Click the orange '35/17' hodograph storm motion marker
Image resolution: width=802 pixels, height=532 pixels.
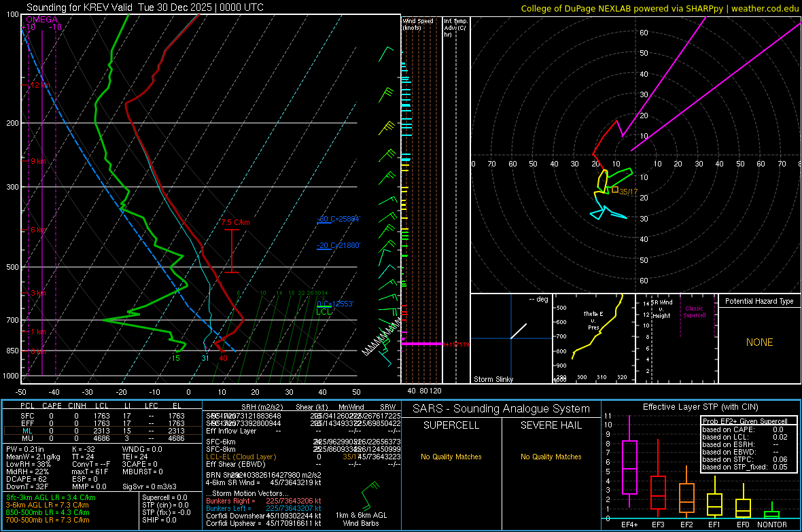click(x=615, y=190)
